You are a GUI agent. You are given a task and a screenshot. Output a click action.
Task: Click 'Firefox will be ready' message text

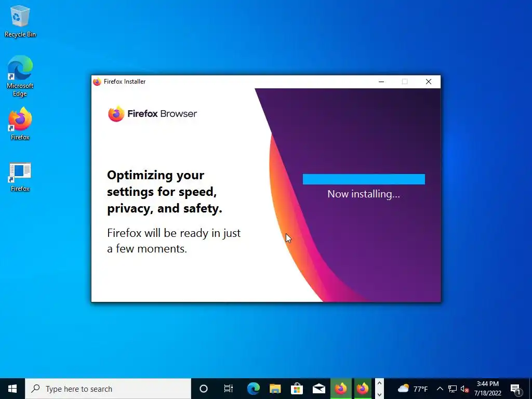click(x=174, y=241)
